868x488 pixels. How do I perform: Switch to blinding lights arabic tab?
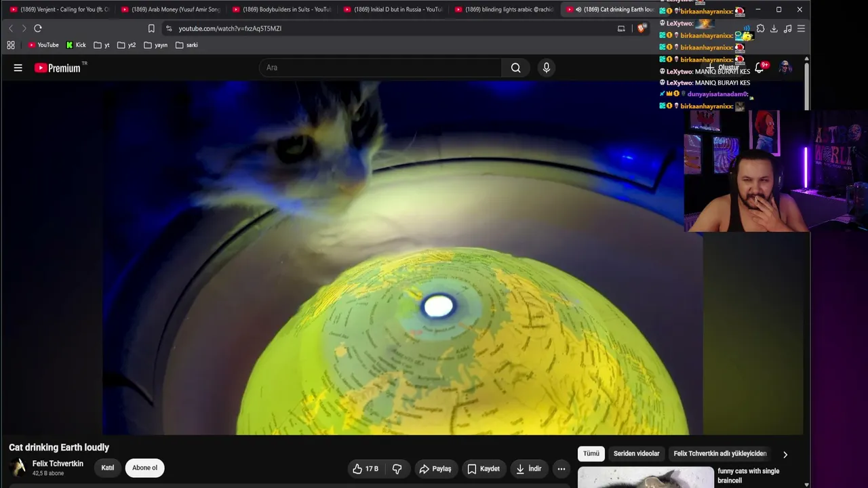click(x=505, y=9)
